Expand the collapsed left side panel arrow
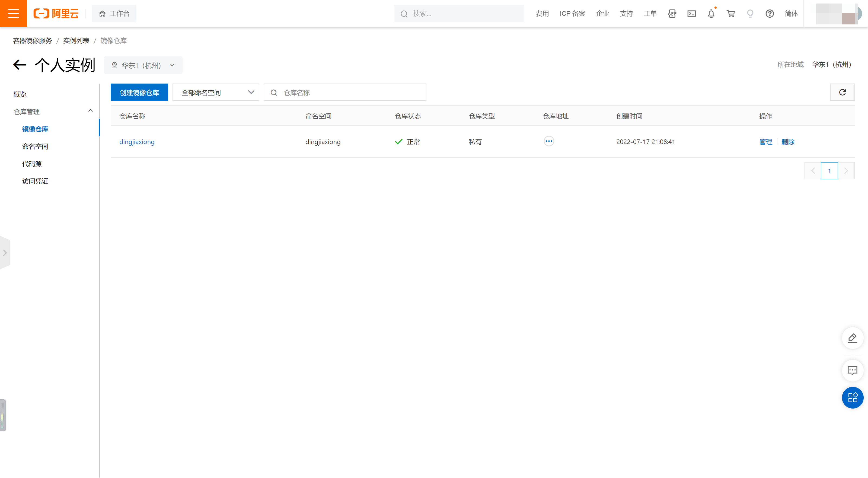This screenshot has width=868, height=478. coord(5,253)
